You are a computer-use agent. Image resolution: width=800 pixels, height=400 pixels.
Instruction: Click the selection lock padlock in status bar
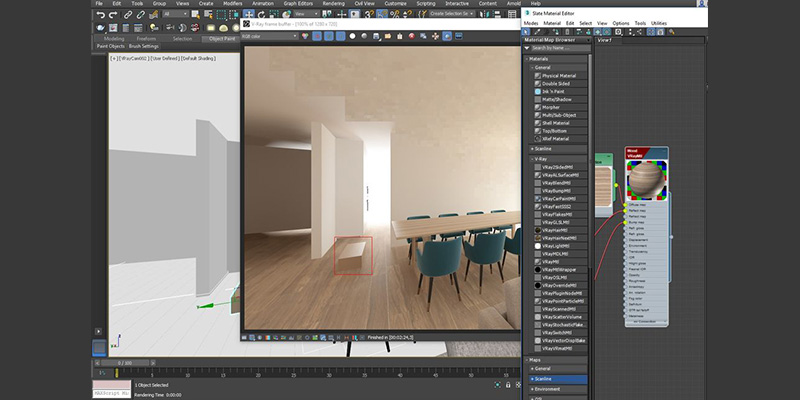click(508, 385)
